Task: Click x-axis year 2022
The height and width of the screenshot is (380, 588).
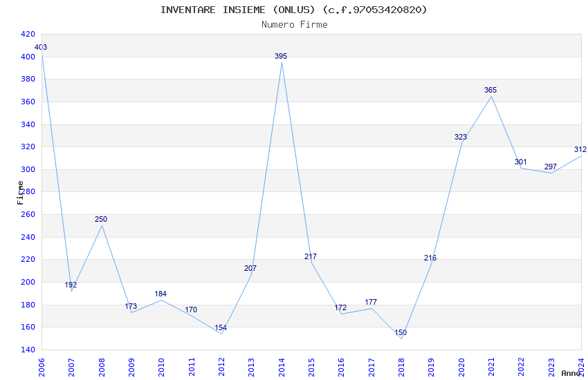Action: point(522,367)
